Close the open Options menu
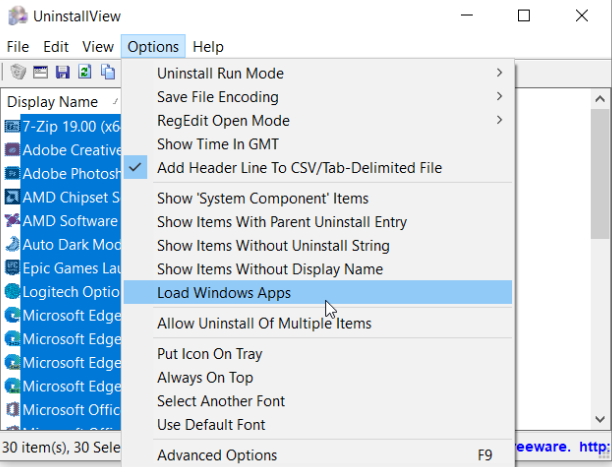Viewport: 612px width, 467px height. [153, 47]
